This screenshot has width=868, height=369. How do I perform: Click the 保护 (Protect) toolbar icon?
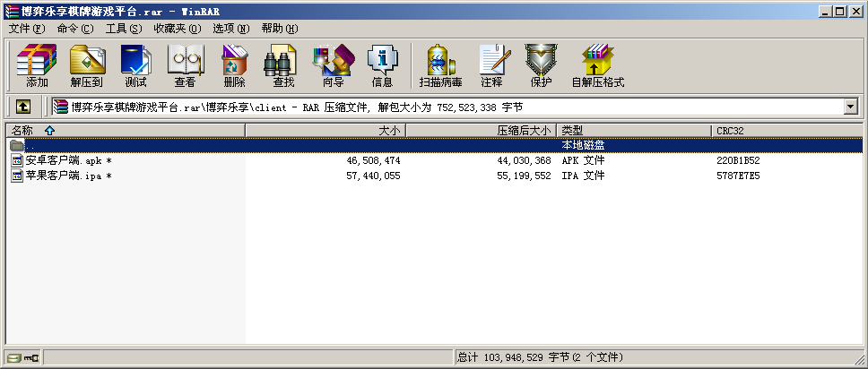pos(541,66)
